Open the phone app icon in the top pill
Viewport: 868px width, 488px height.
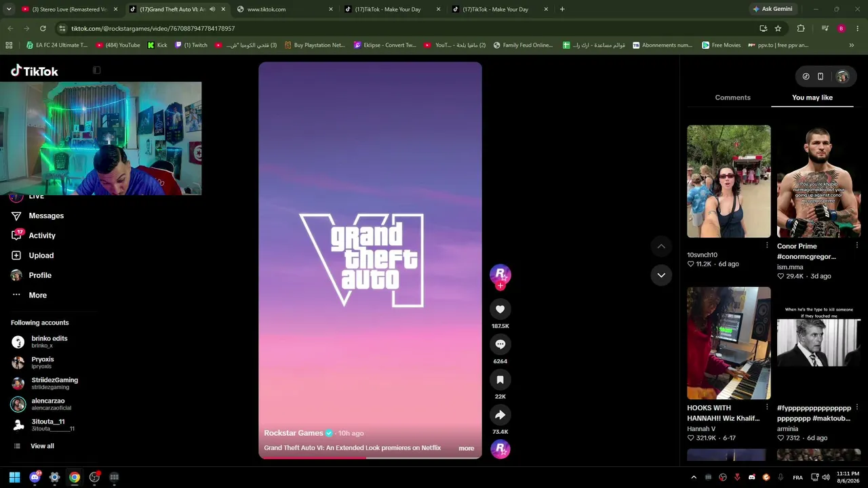tap(821, 77)
